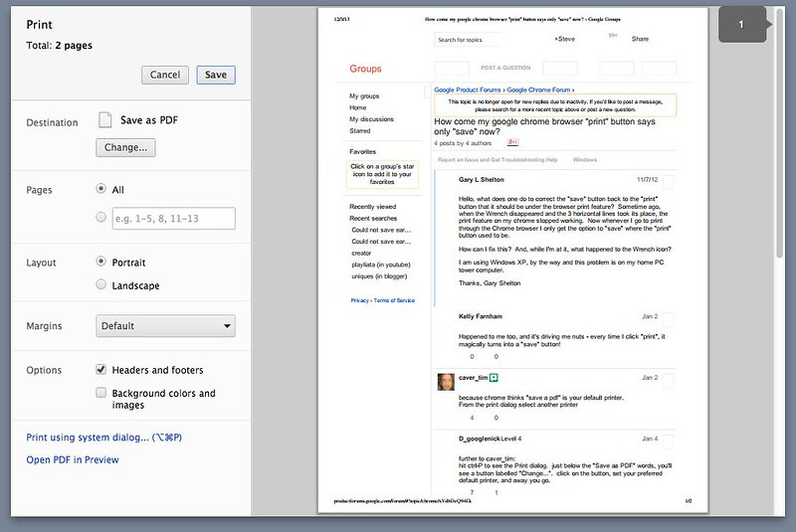The image size is (796, 532).
Task: Click Share in the preview header
Action: tap(640, 39)
